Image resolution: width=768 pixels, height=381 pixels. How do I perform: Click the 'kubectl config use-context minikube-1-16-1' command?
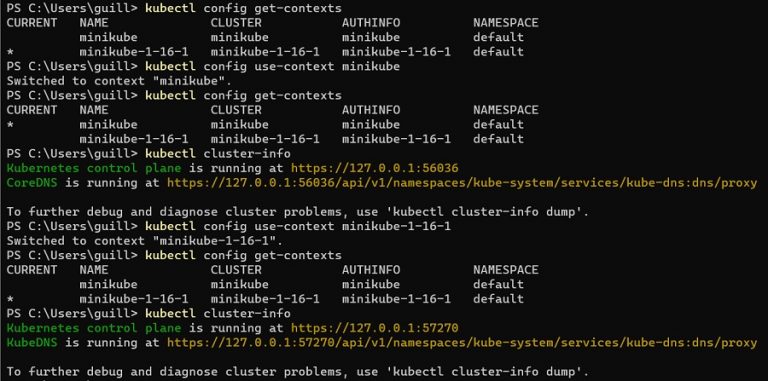298,227
